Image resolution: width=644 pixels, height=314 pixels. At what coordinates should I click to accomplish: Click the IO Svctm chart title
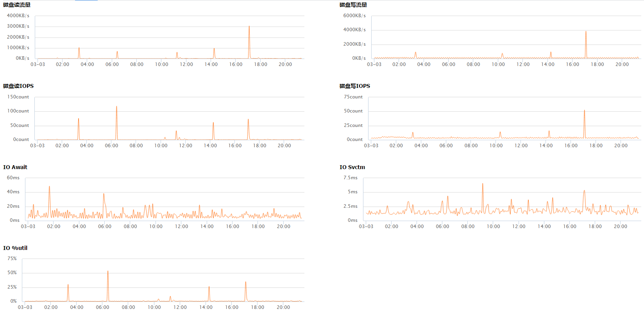[352, 167]
